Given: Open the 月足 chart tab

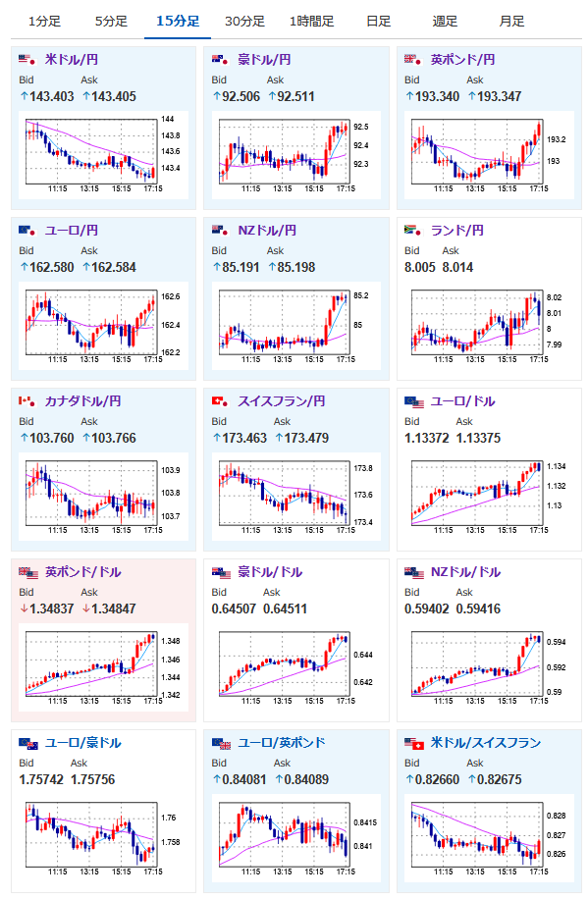Looking at the screenshot, I should click(x=511, y=22).
